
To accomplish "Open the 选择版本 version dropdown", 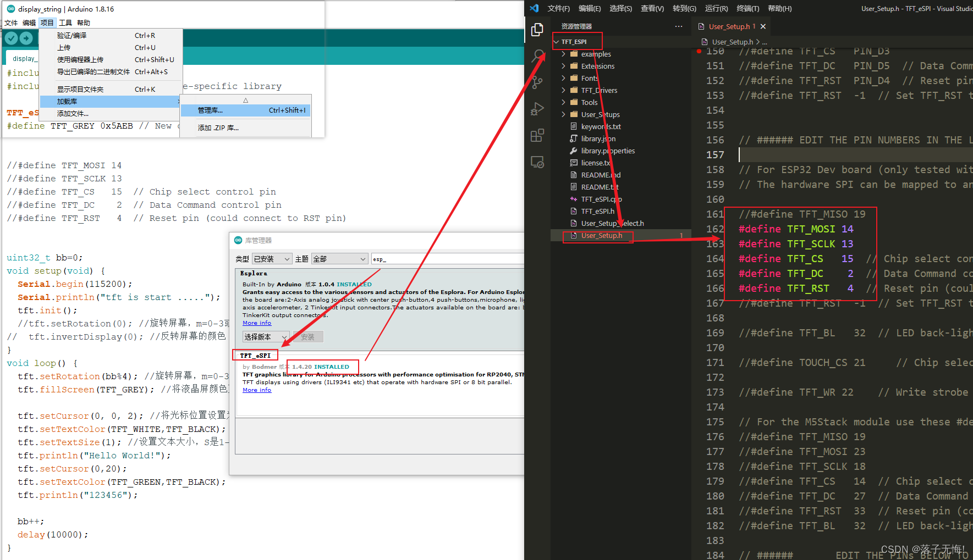I will [x=266, y=337].
